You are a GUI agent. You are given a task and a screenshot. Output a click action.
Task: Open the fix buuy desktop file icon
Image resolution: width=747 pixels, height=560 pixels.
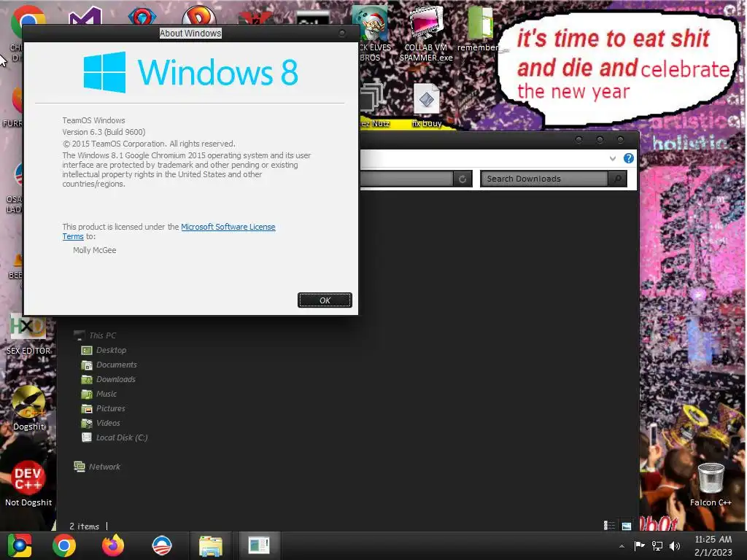(426, 105)
